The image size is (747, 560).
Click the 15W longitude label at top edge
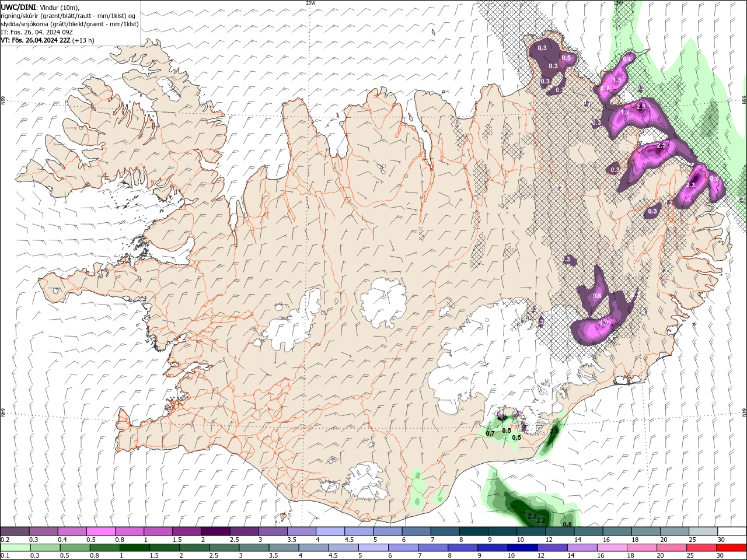[618, 3]
